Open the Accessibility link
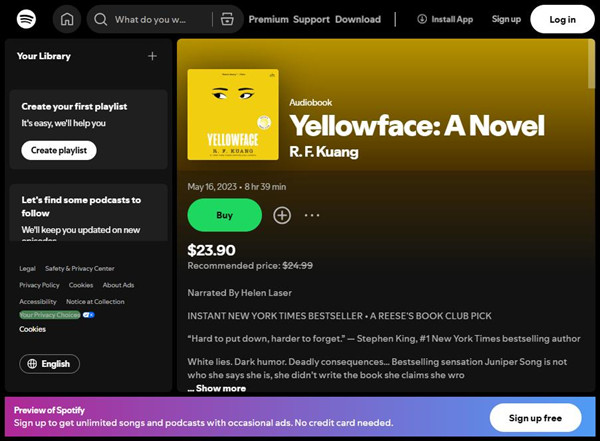600x441 pixels. [38, 302]
